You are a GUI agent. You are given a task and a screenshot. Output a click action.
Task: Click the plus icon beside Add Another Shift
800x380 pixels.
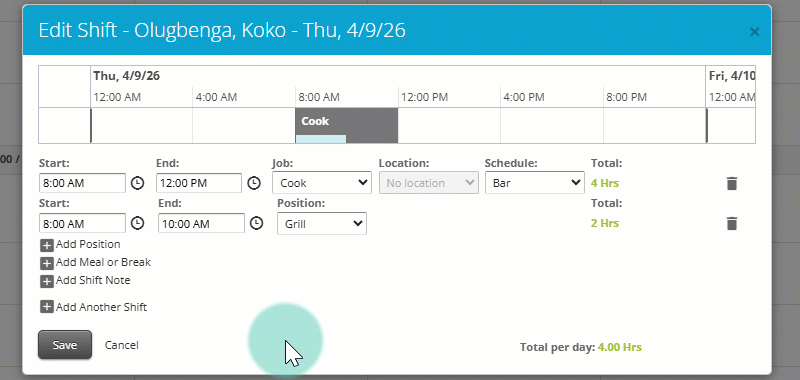point(46,307)
